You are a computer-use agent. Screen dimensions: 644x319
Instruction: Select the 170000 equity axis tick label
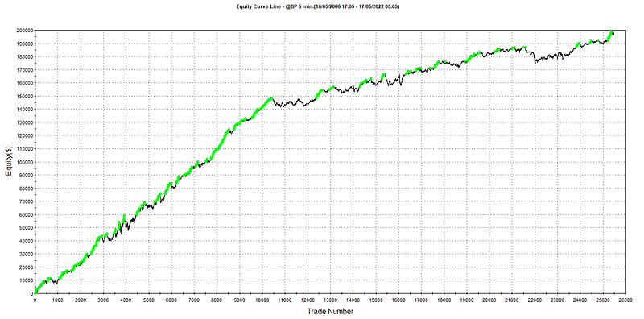25,70
